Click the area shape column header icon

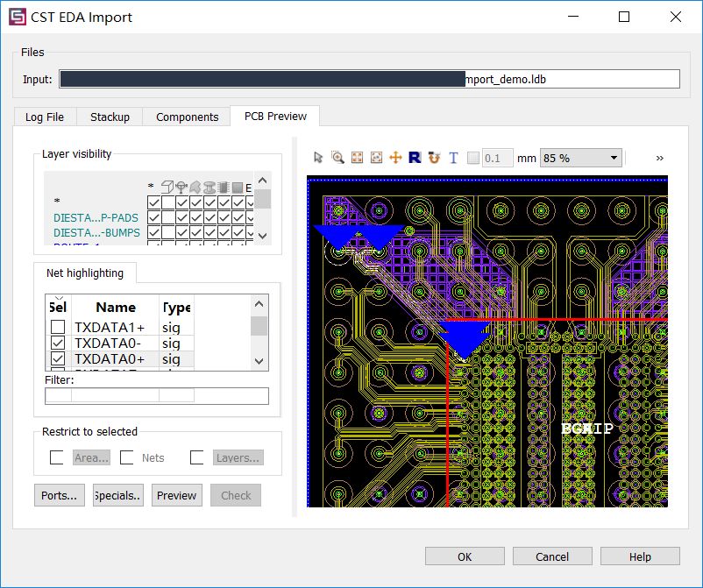pos(195,187)
